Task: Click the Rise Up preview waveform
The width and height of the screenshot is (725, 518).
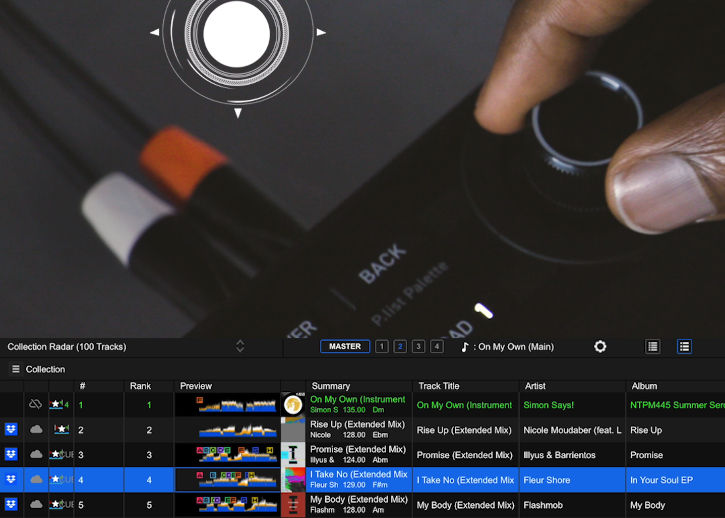Action: click(227, 430)
